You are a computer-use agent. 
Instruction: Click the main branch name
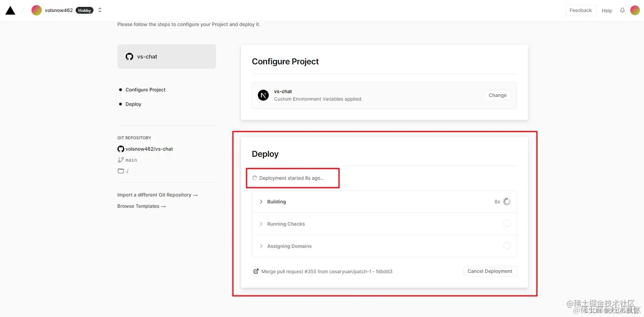[131, 160]
